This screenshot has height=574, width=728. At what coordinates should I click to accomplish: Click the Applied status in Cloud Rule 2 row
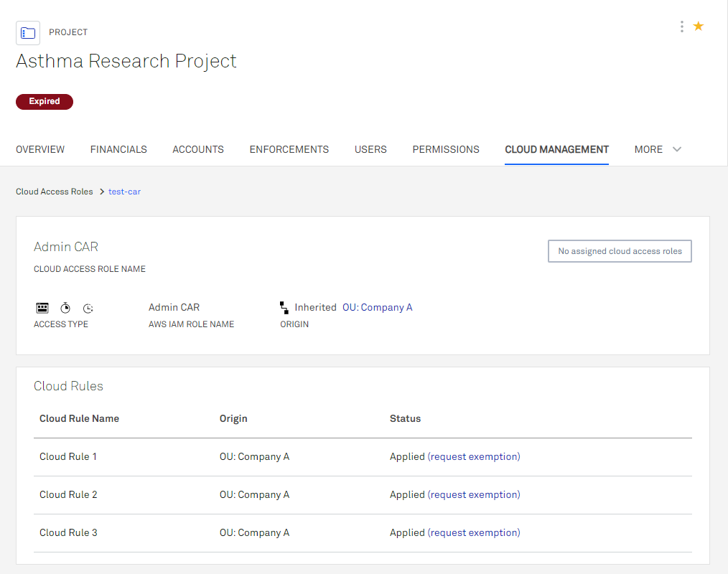pyautogui.click(x=407, y=494)
